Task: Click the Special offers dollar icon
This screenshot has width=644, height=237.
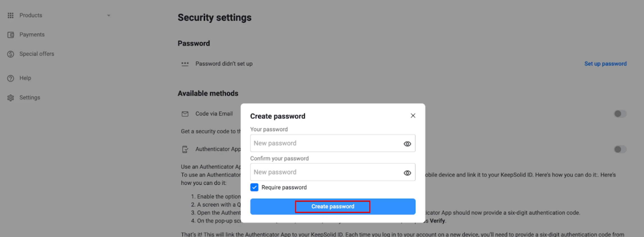Action: 10,54
